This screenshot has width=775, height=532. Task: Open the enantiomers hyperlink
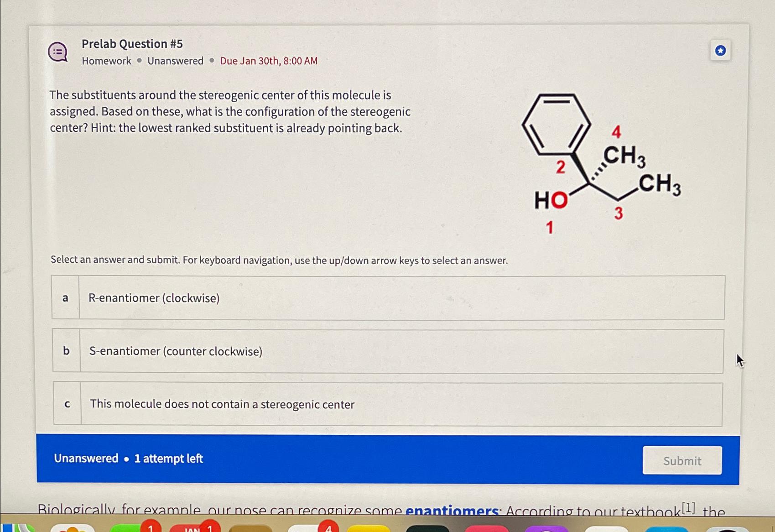tap(451, 511)
